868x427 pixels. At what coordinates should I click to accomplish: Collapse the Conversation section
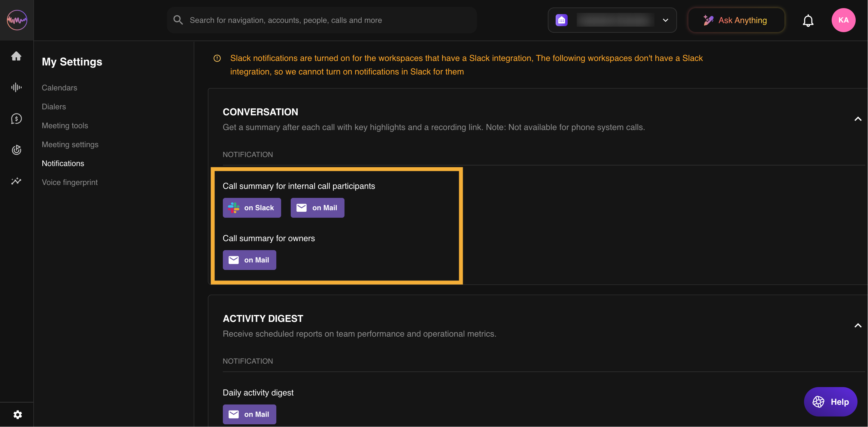pyautogui.click(x=857, y=119)
